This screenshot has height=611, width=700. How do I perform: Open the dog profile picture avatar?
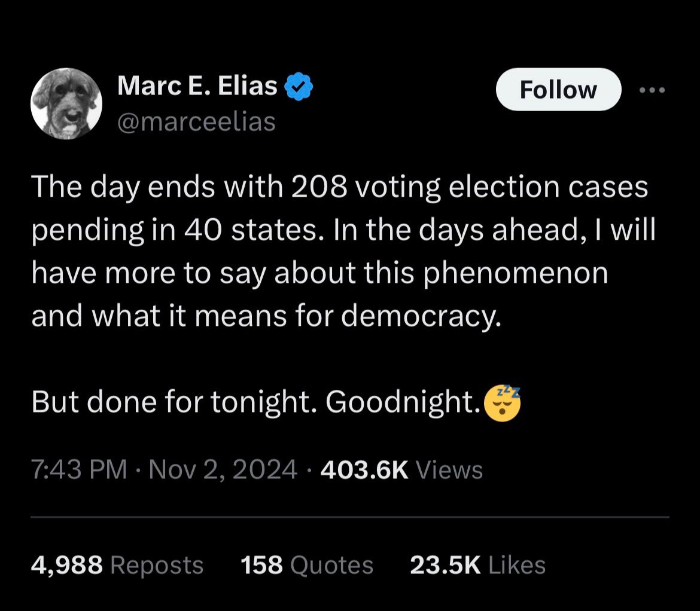pos(66,103)
